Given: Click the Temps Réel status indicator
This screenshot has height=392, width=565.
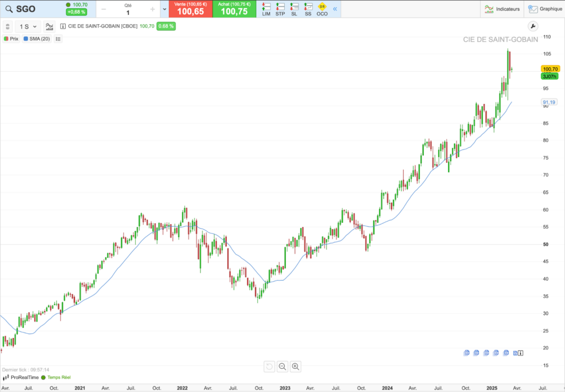Looking at the screenshot, I should [56, 377].
